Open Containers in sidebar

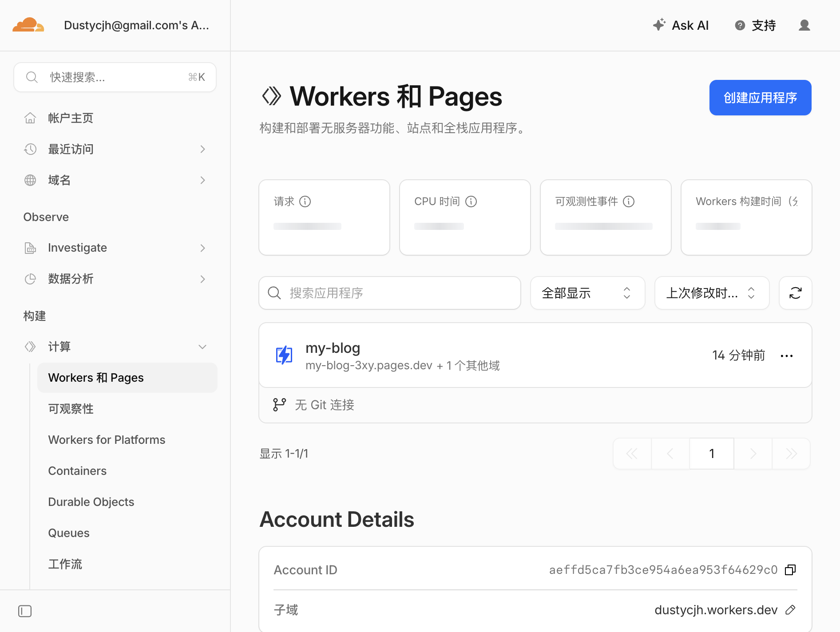coord(77,471)
